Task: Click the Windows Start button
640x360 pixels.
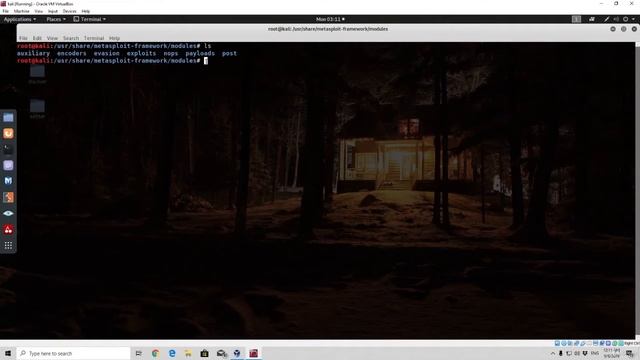Action: [x=7, y=353]
